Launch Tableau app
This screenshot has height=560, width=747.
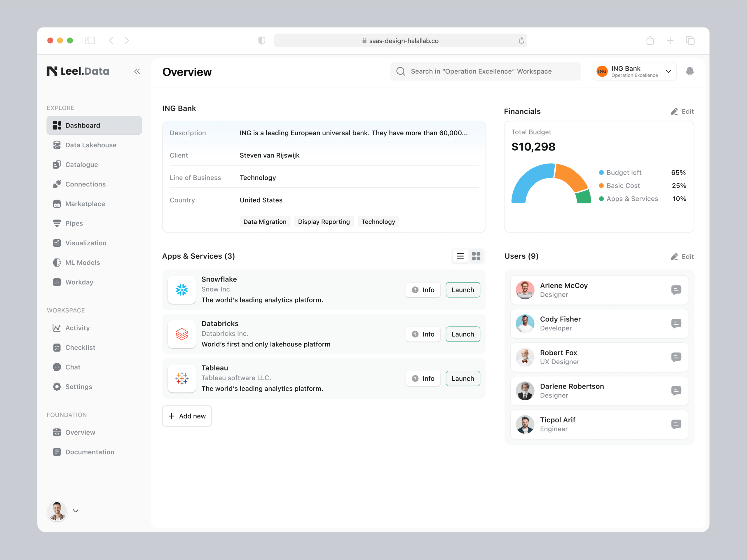point(463,378)
